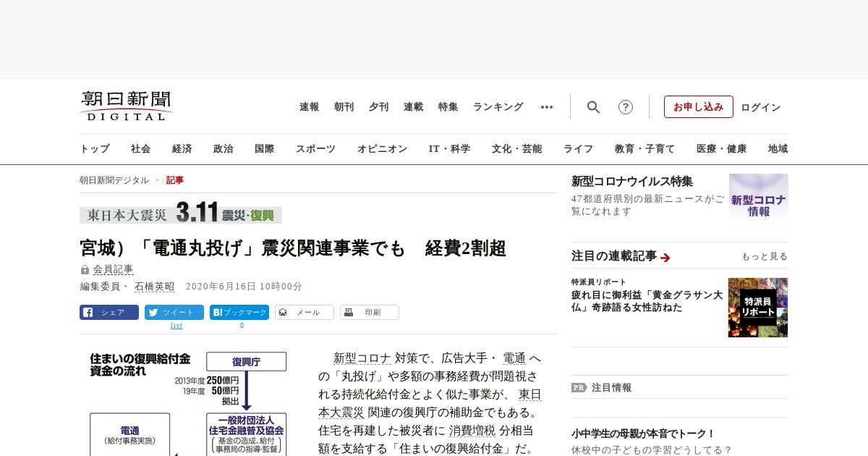This screenshot has width=868, height=456.
Task: Print article using 印刷 button
Action: (x=370, y=313)
